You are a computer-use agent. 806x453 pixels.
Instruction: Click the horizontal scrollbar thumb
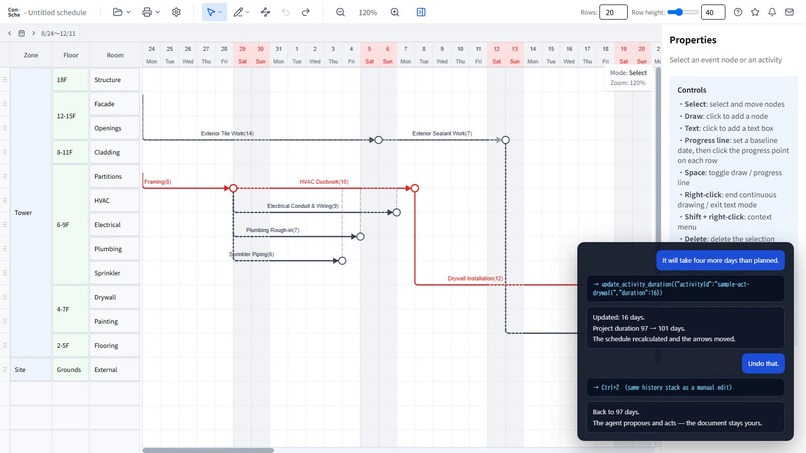pyautogui.click(x=208, y=450)
